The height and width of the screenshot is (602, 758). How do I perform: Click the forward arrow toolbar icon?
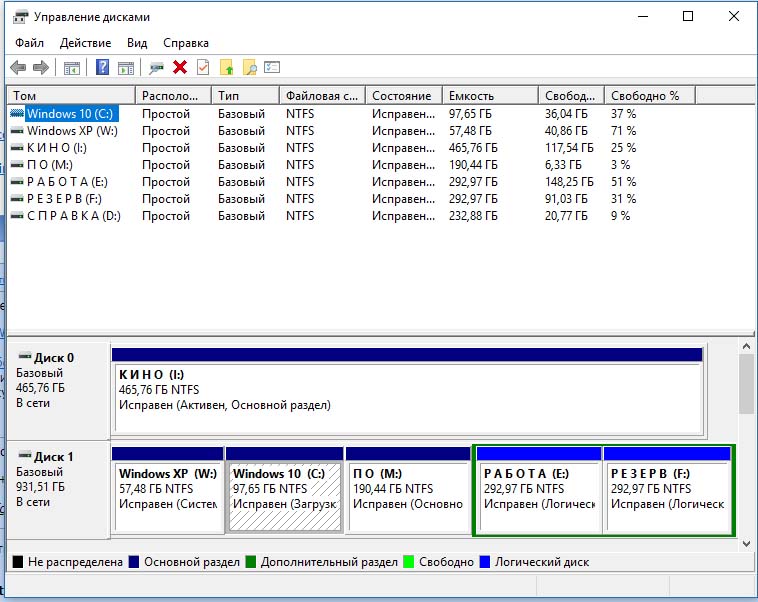point(41,68)
